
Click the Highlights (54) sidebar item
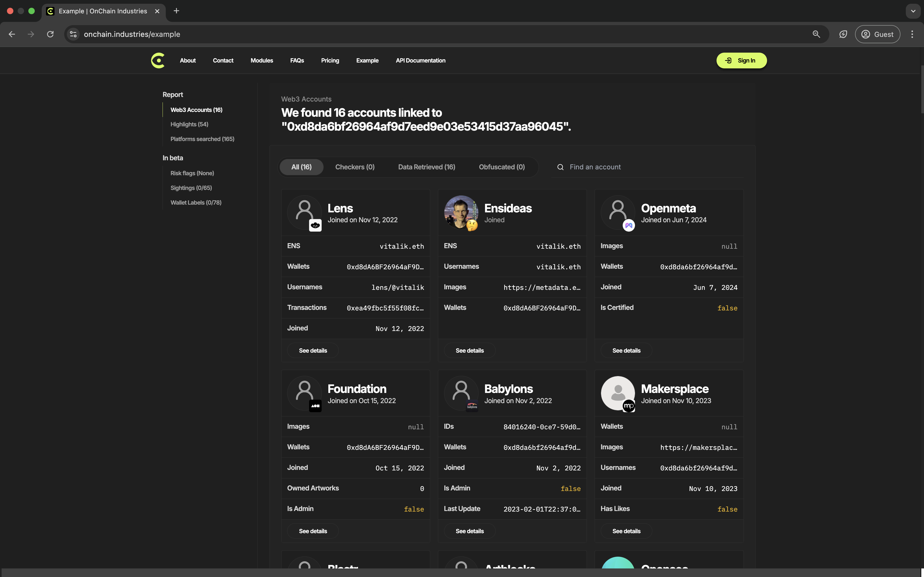(x=189, y=124)
